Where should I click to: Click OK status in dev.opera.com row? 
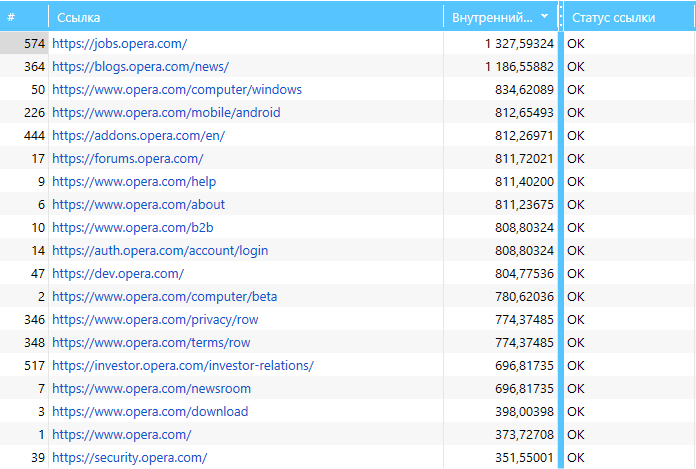[576, 274]
